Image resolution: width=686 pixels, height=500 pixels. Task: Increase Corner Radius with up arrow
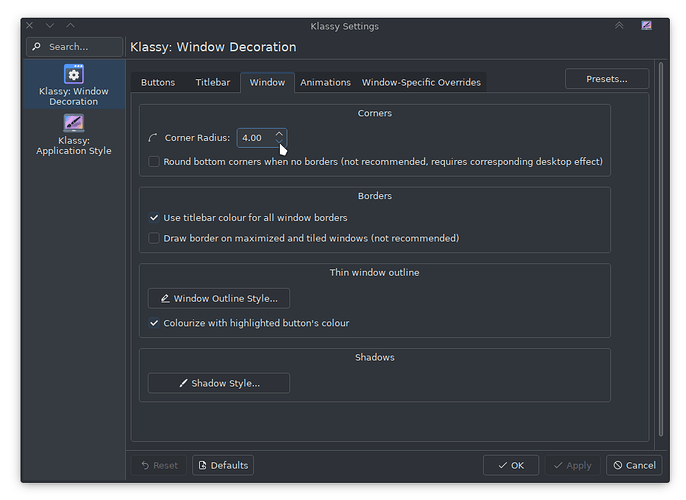pos(279,132)
